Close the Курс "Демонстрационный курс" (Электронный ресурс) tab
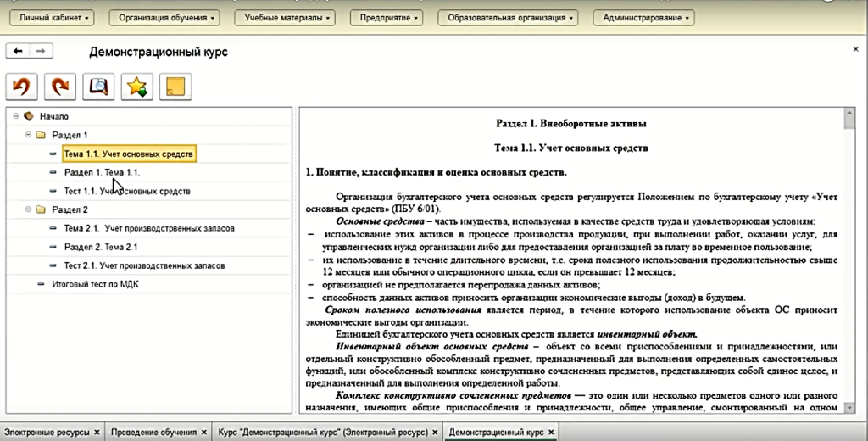Viewport: 868px width, 441px height. pos(435,433)
